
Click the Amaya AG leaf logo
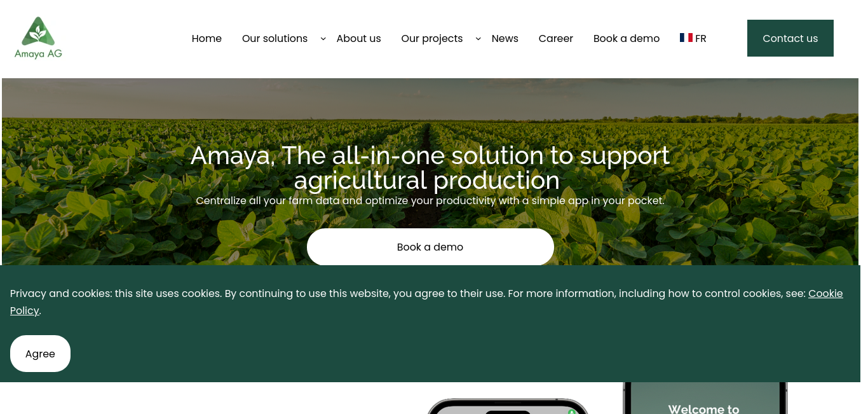click(x=38, y=31)
